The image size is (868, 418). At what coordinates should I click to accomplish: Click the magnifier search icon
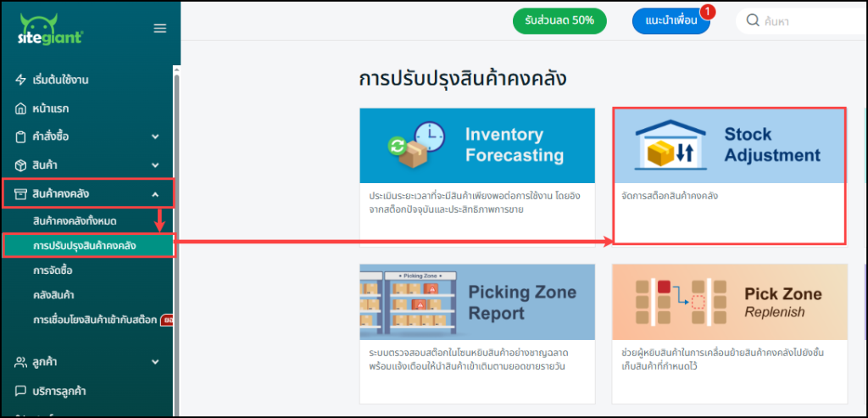(753, 20)
